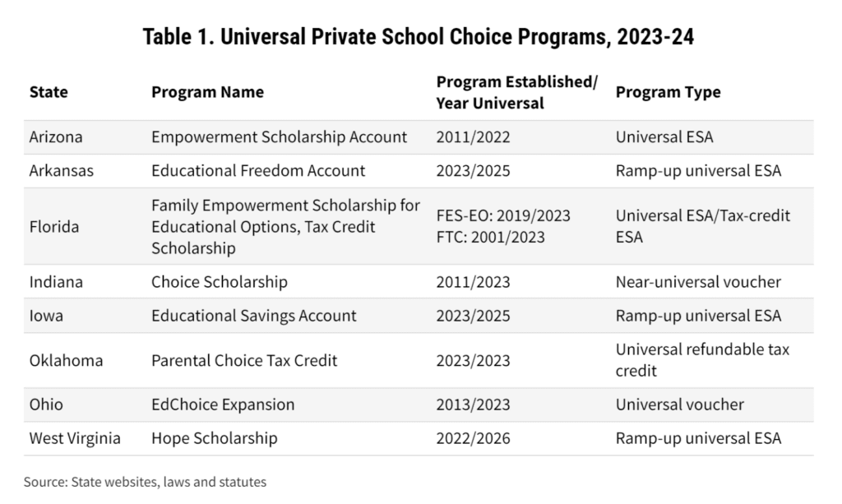Select Arkansas Educational Freedom Account cell
Image resolution: width=842 pixels, height=504 pixels.
click(258, 171)
